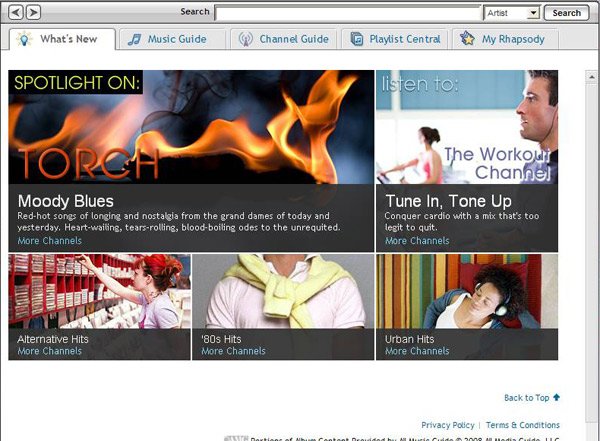Click the '80s Hits title
600x441 pixels.
pyautogui.click(x=221, y=339)
